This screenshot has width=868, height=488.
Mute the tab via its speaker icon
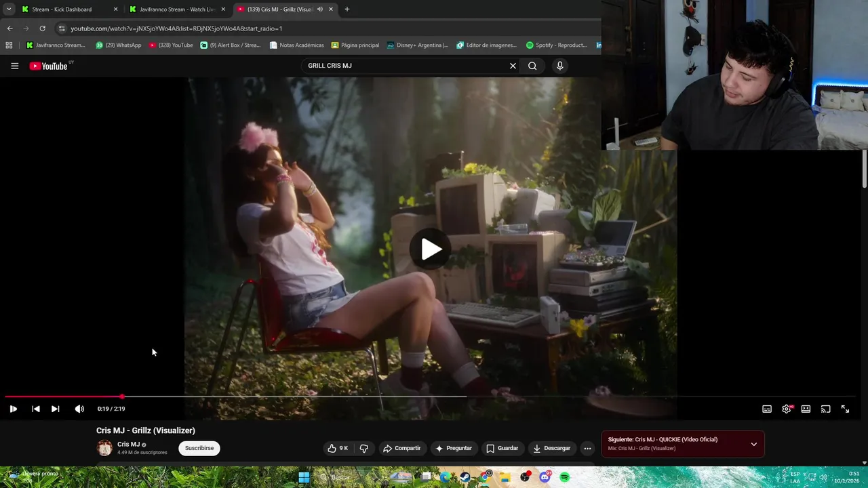coord(319,9)
